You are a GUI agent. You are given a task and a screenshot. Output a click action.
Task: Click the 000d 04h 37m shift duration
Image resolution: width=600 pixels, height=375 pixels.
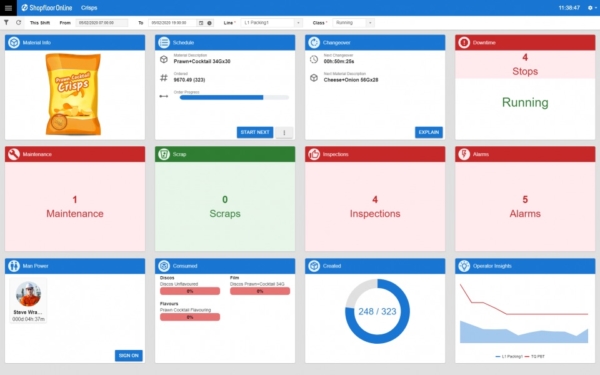click(28, 319)
